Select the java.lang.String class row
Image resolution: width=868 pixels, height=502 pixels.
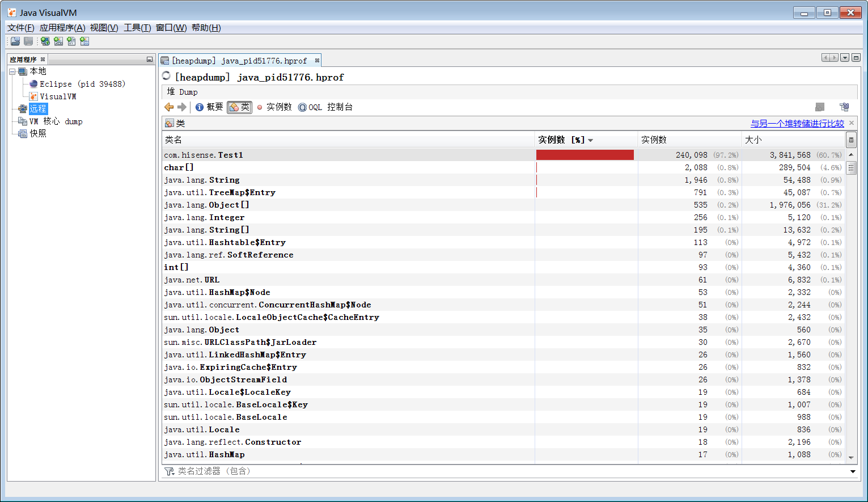click(503, 180)
